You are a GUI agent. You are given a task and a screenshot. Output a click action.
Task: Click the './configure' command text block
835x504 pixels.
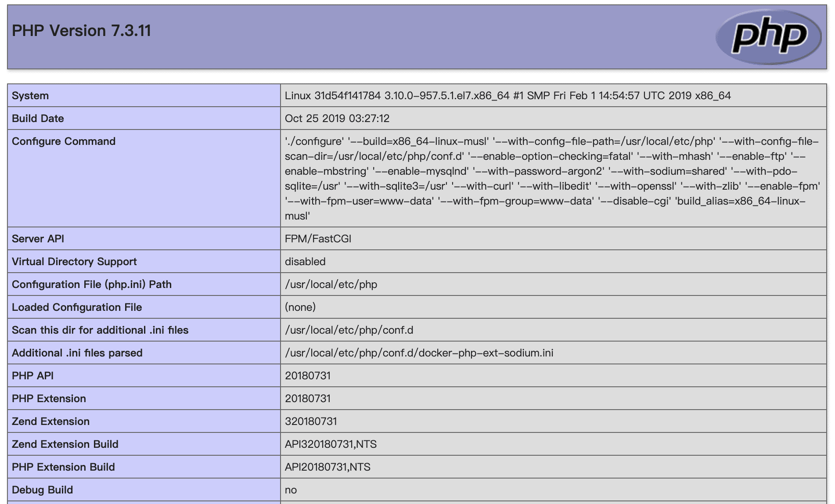click(552, 179)
